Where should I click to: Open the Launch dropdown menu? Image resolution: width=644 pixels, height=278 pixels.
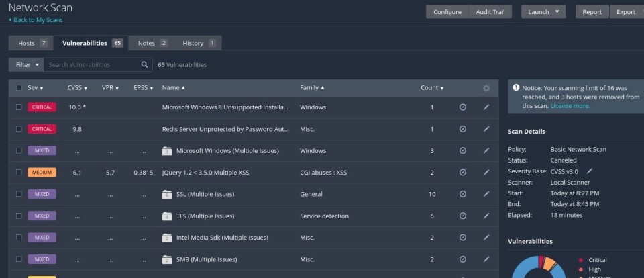click(x=543, y=12)
